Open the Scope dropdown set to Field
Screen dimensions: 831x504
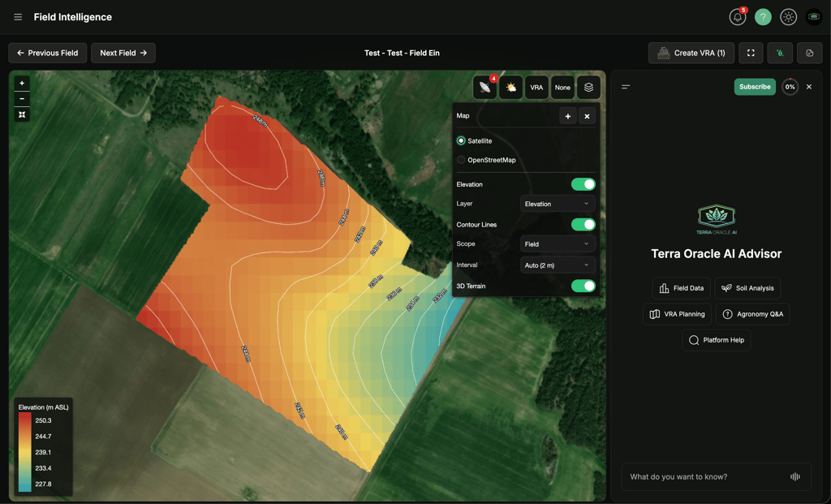tap(558, 243)
